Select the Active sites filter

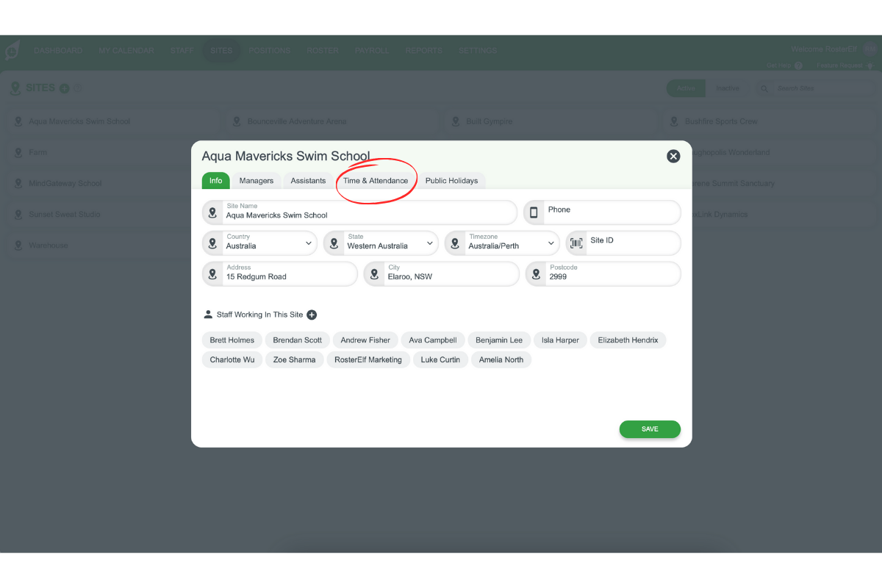pos(686,87)
